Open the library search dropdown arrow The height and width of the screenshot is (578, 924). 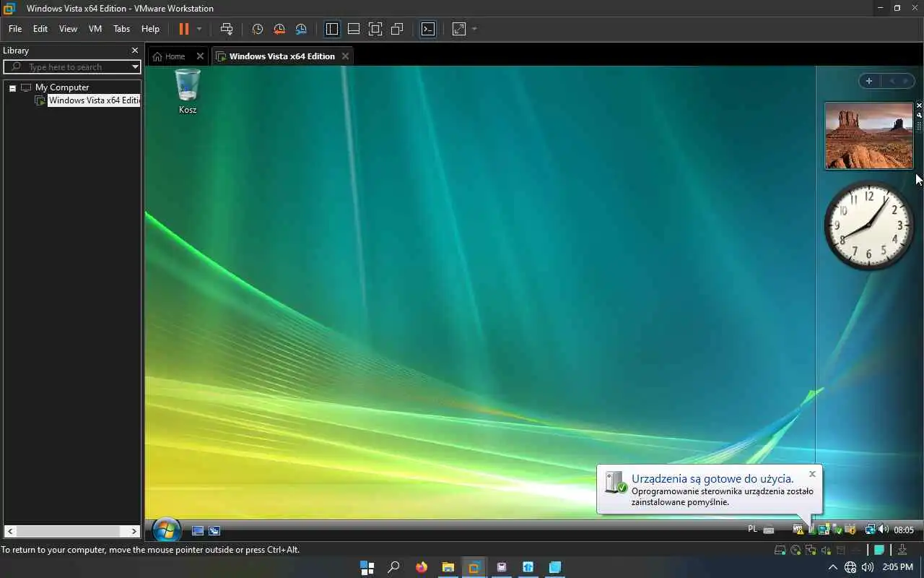(135, 66)
